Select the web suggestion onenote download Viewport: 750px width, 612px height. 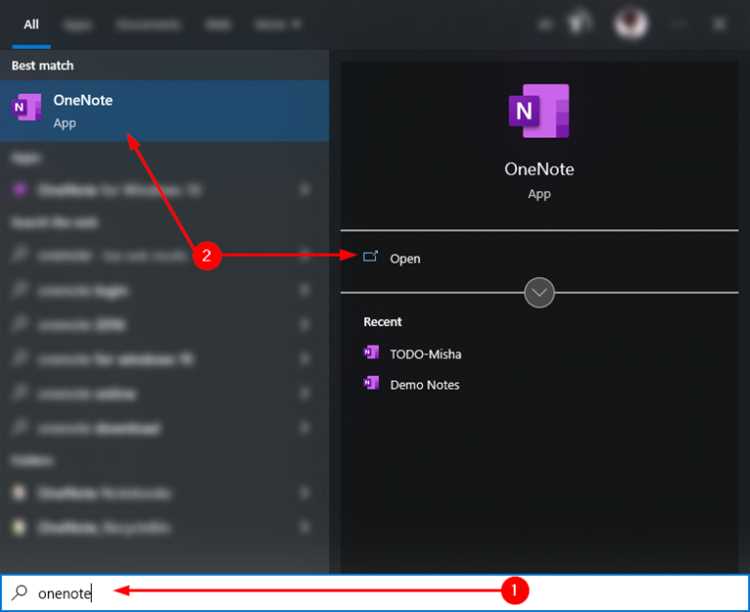point(164,428)
